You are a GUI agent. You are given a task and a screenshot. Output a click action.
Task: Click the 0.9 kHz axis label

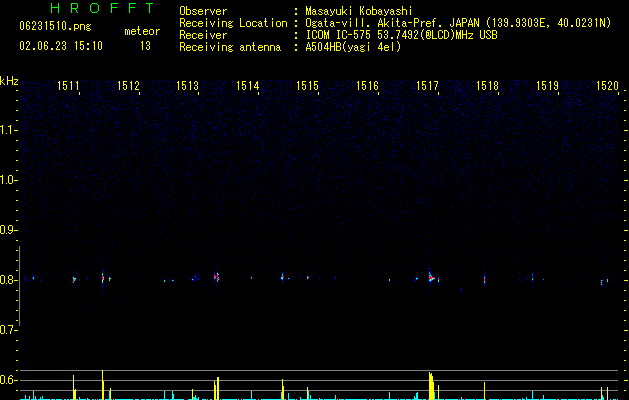point(8,230)
